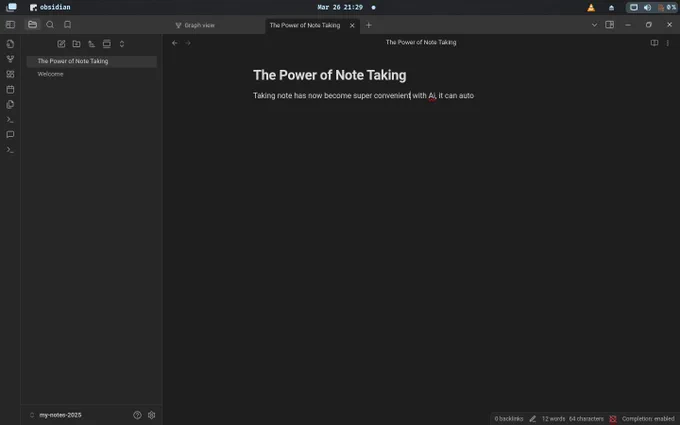Open VLC cone tray icon

(591, 7)
